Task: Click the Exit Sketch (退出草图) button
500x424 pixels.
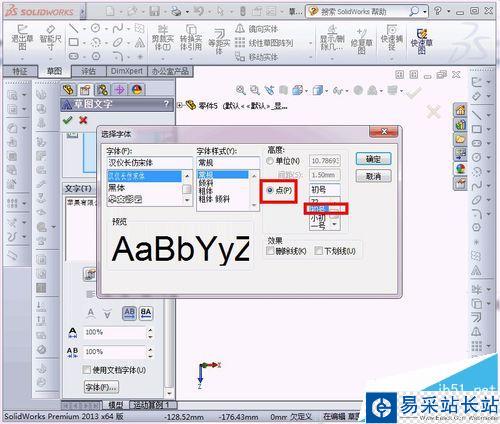Action: (x=22, y=37)
